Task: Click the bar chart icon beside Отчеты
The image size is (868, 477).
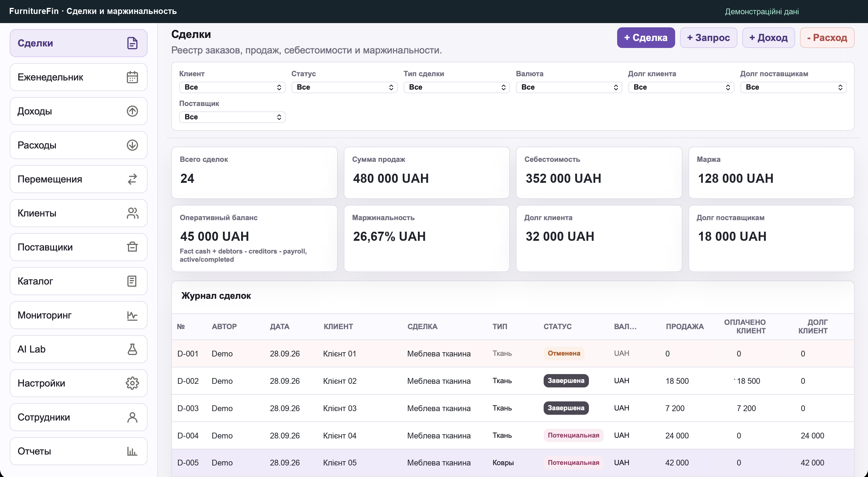Action: 132,451
